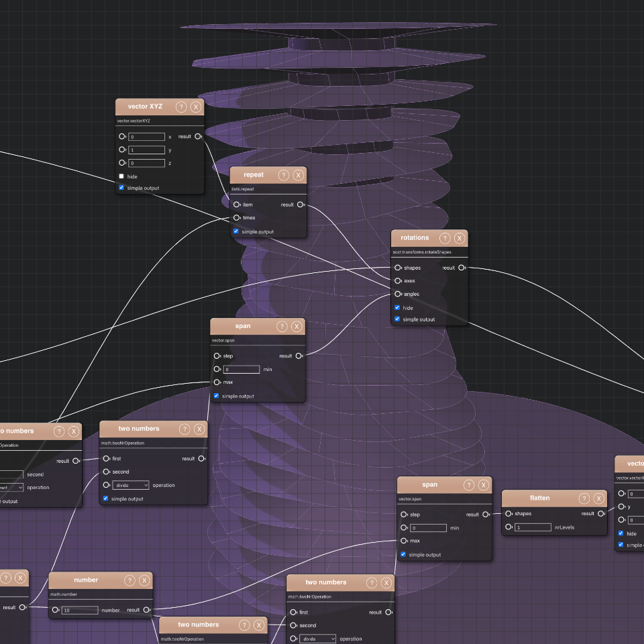Remove the two numbers node below number node
This screenshot has width=644, height=644.
tap(259, 625)
